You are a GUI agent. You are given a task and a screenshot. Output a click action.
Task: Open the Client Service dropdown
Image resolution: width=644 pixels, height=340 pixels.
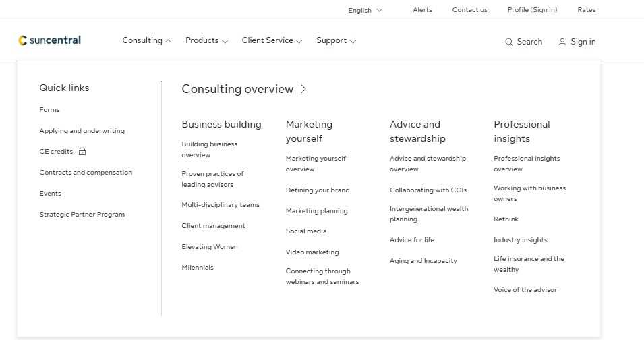coord(272,41)
